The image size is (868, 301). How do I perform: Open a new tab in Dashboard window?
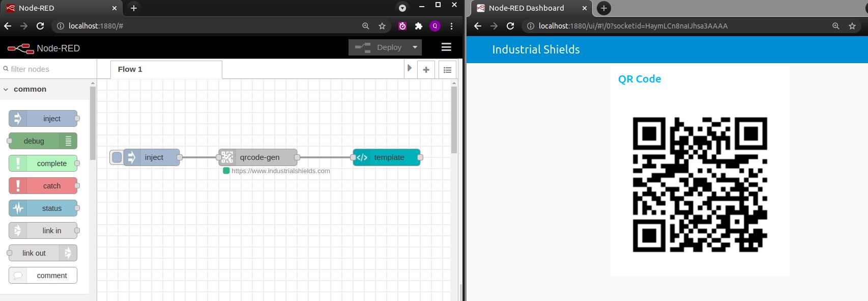pyautogui.click(x=603, y=8)
